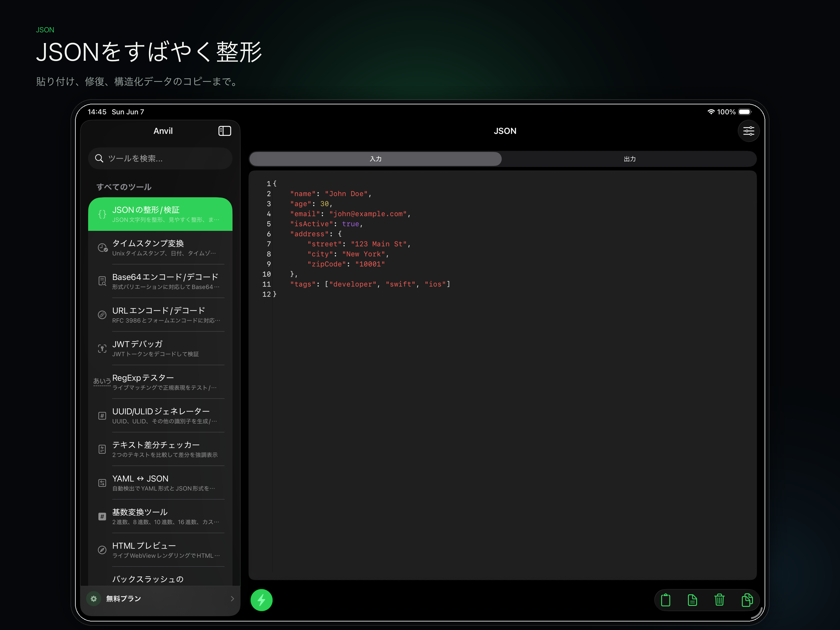Click the RegExp あいう icon
This screenshot has width=840, height=630.
(x=102, y=381)
